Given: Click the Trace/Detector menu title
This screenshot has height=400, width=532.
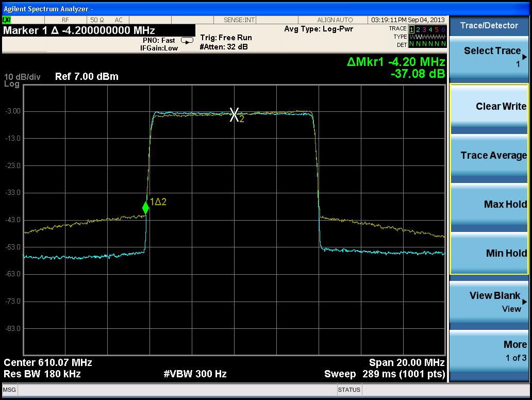Looking at the screenshot, I should (489, 25).
